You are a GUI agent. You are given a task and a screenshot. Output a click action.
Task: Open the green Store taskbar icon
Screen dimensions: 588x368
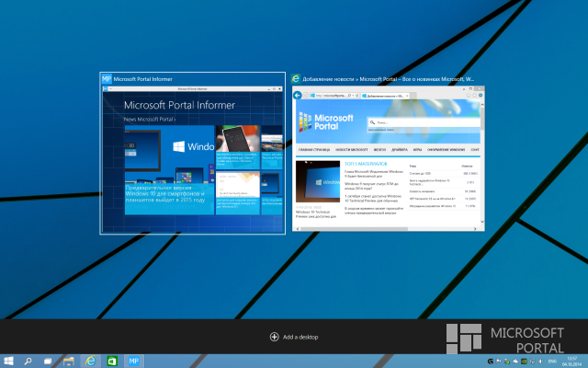tap(112, 362)
